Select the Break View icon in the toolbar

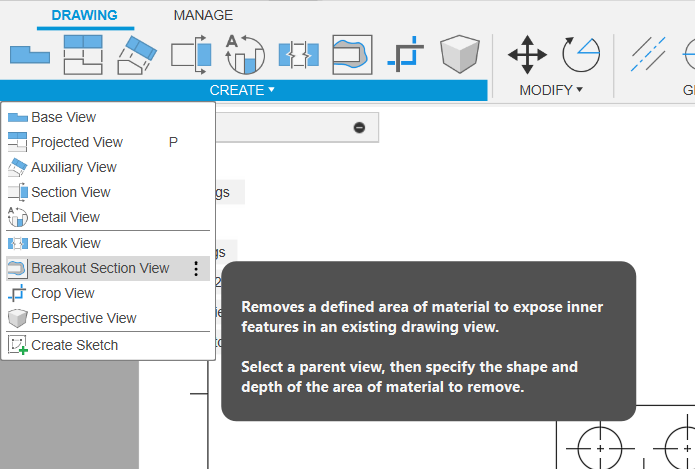tap(298, 55)
